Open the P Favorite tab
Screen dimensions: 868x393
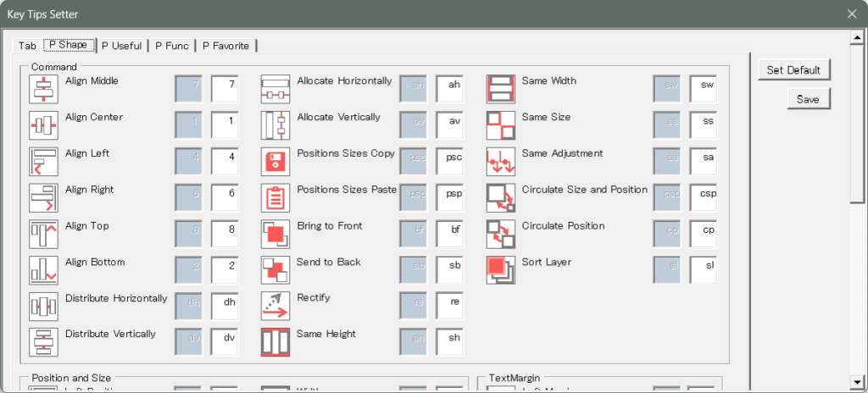[x=226, y=46]
